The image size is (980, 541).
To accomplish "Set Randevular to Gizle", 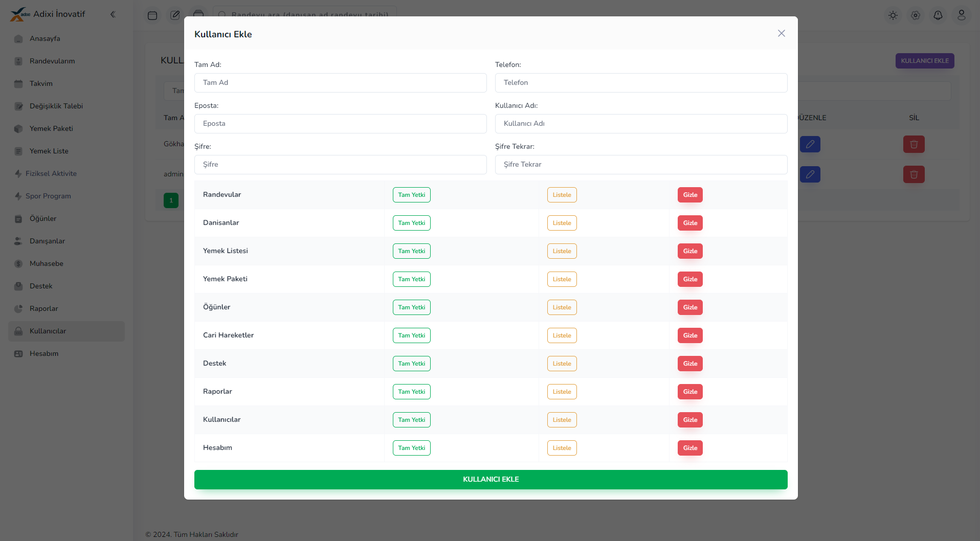I will point(690,195).
